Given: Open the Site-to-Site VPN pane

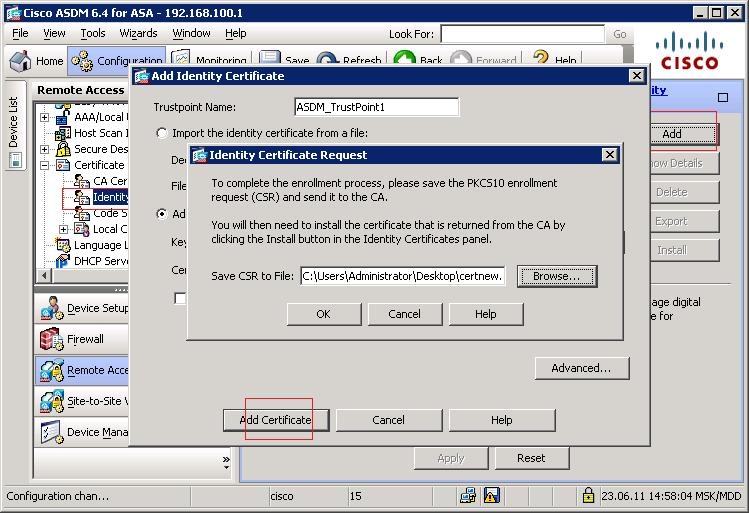Looking at the screenshot, I should [x=82, y=401].
